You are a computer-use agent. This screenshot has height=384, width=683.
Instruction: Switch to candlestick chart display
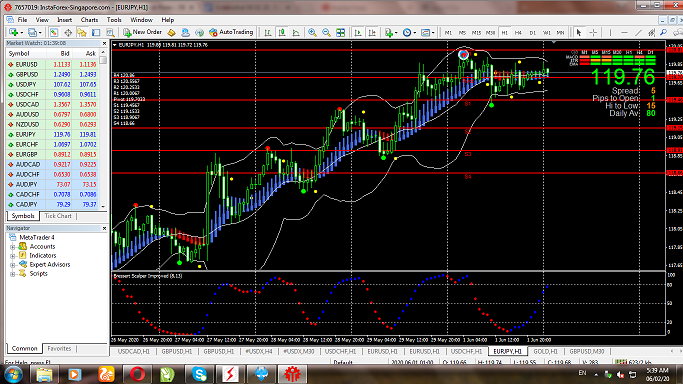click(282, 32)
